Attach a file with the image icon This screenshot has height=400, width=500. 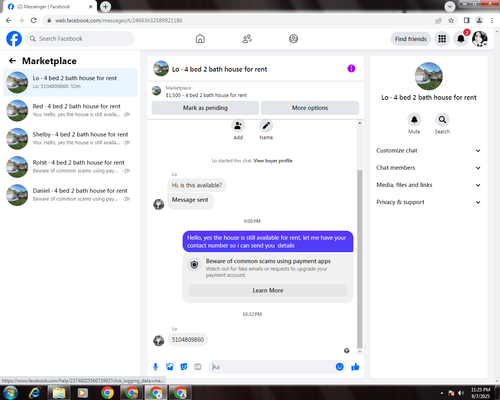pos(170,367)
